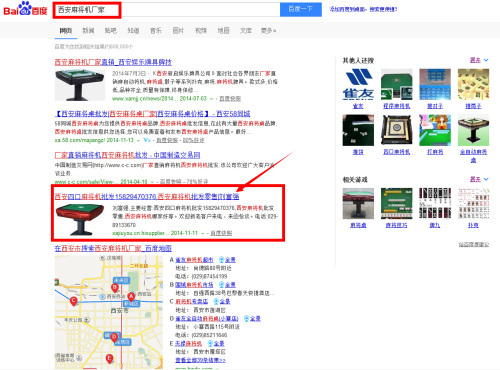Switch to the 新闻 news tab
Image resolution: width=500 pixels, height=370 pixels.
88,31
